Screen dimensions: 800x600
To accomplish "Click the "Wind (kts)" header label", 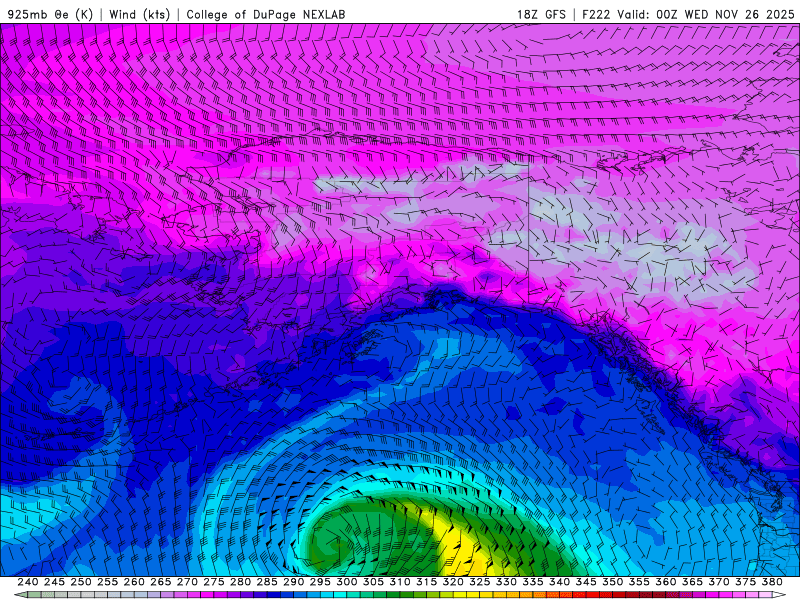I will [x=139, y=14].
